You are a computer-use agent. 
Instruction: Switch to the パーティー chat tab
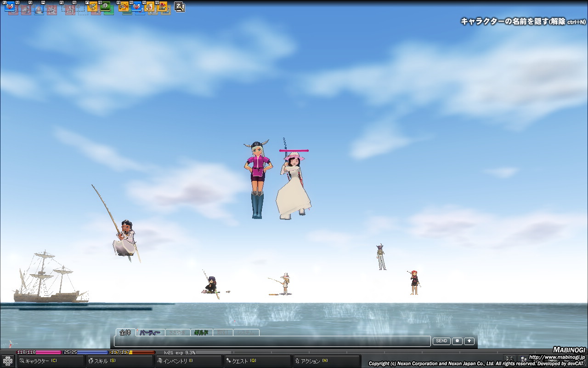coord(150,333)
